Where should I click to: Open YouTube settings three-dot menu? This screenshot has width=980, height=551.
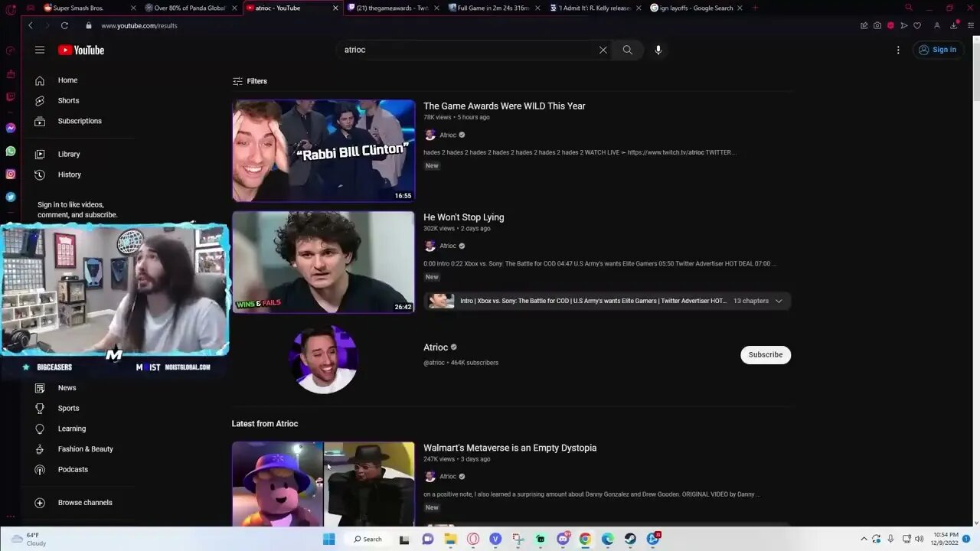[x=898, y=50]
